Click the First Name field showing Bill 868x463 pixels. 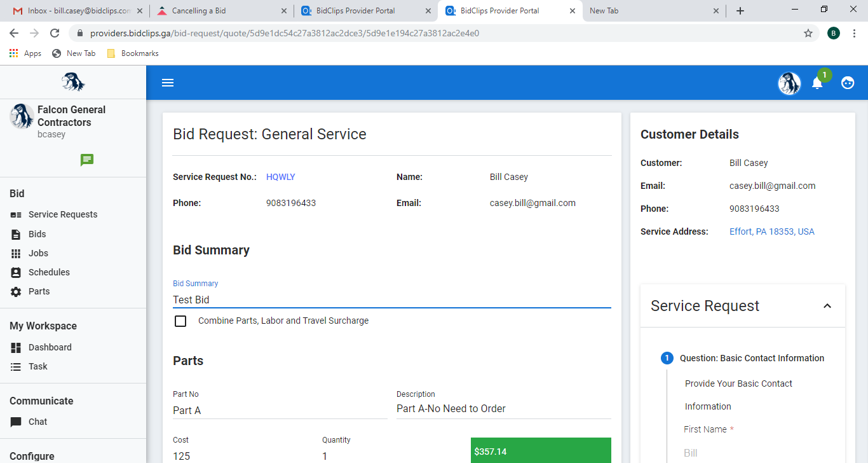(759, 453)
